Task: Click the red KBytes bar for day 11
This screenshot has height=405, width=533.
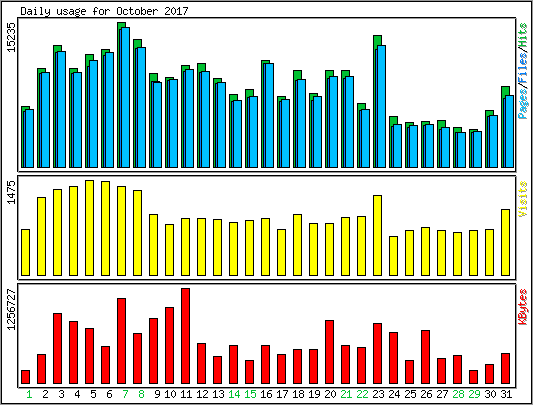Action: point(186,336)
